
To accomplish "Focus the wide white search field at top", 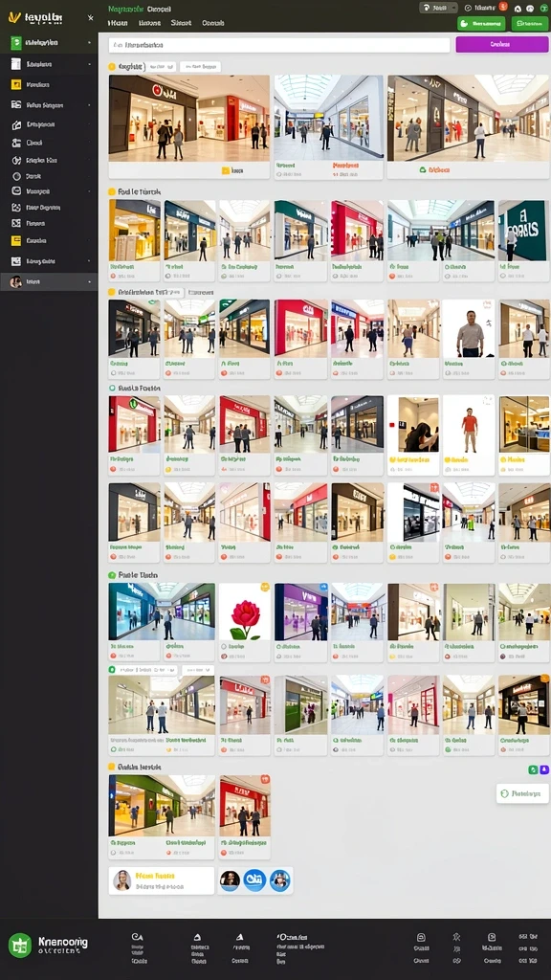I will point(279,45).
